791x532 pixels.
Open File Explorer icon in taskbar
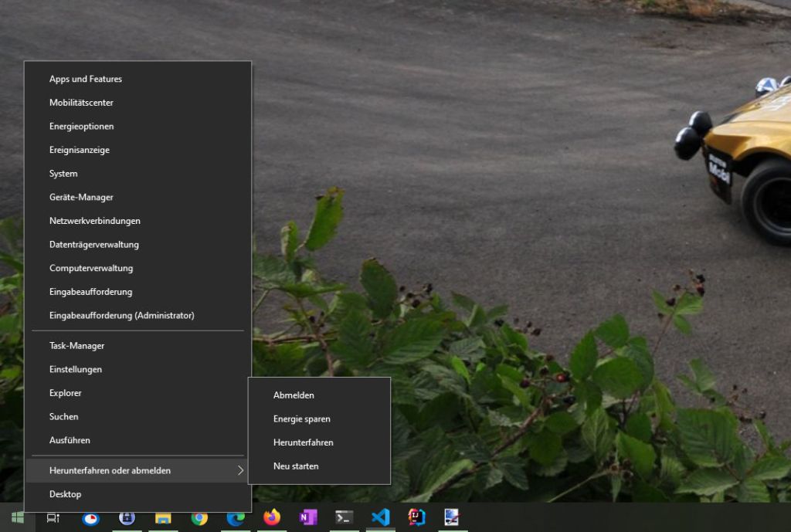pyautogui.click(x=163, y=518)
